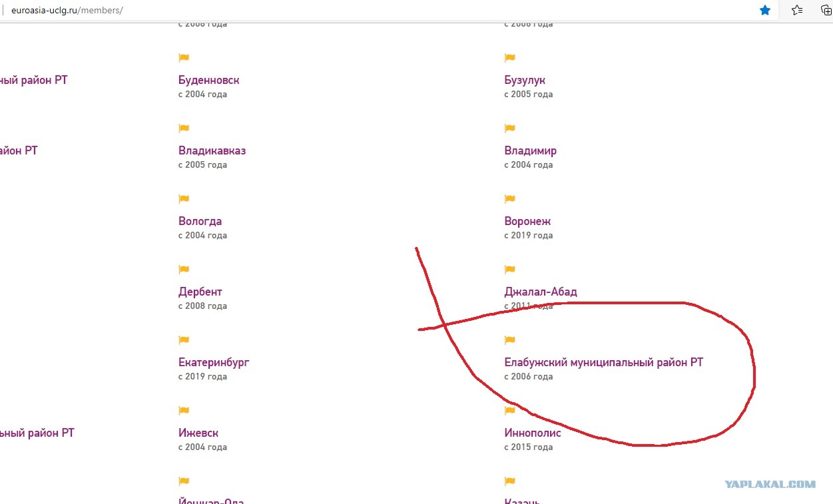Open the Владикавказ member link

(x=212, y=151)
